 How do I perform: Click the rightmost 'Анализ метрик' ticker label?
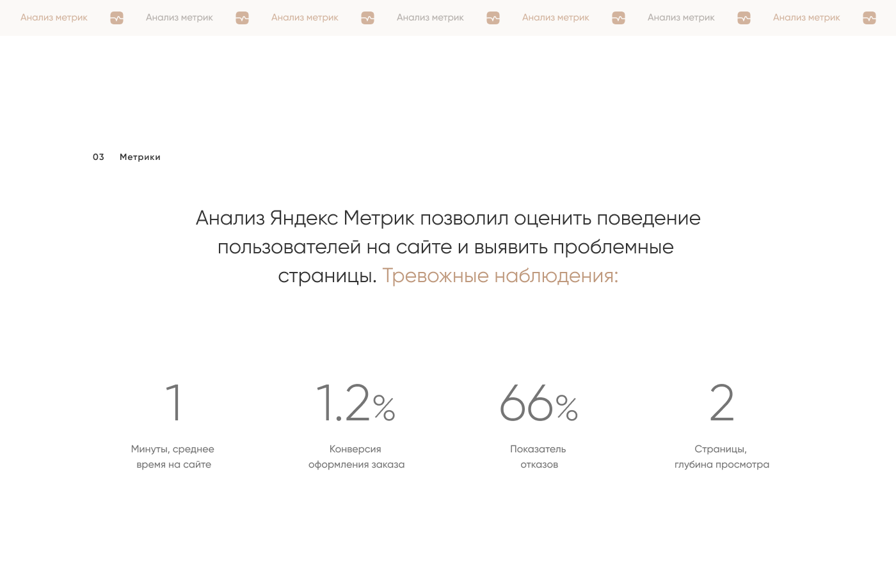[x=806, y=17]
